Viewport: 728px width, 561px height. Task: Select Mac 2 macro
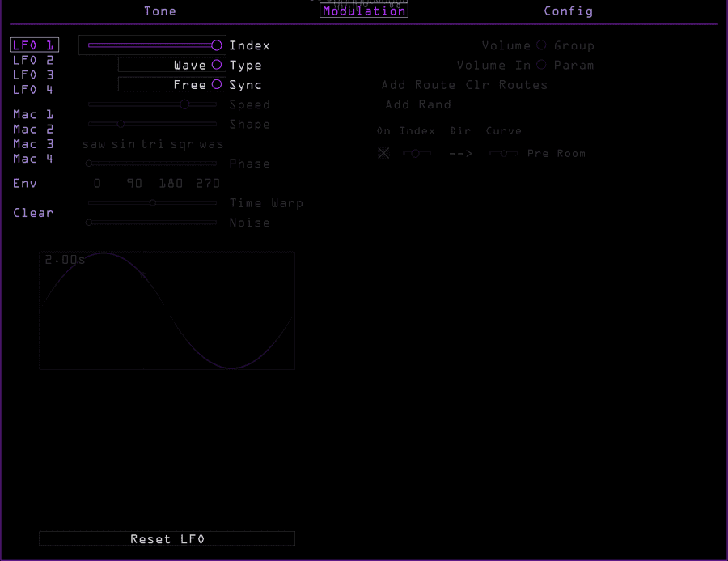(33, 130)
